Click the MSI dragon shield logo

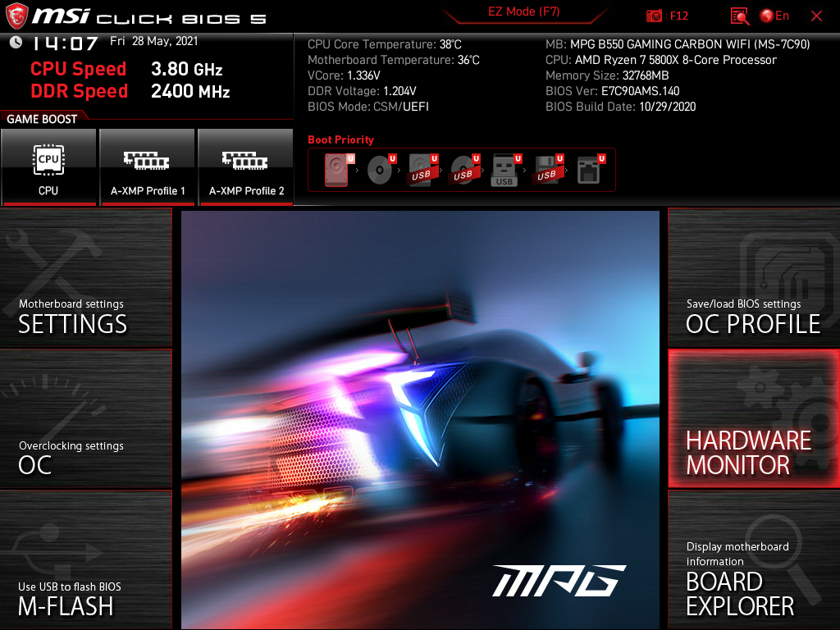coord(16,16)
